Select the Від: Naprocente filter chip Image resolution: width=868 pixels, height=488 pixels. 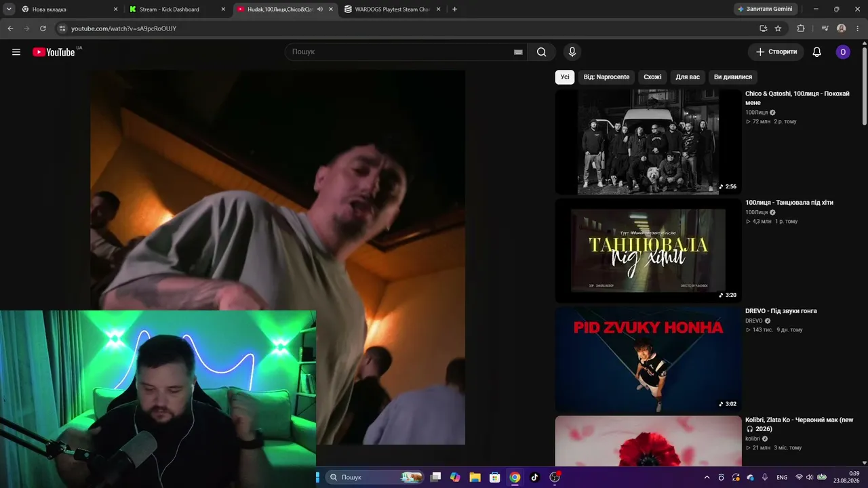pyautogui.click(x=607, y=77)
